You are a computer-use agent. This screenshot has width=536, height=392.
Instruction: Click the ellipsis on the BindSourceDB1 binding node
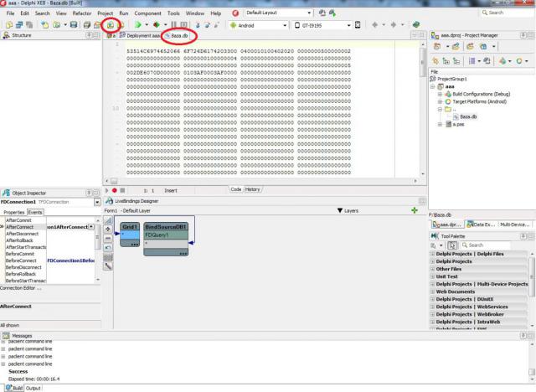pos(183,254)
